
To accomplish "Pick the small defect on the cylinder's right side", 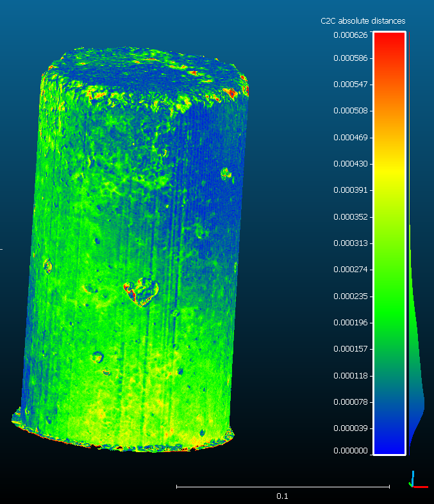I will 226,172.
